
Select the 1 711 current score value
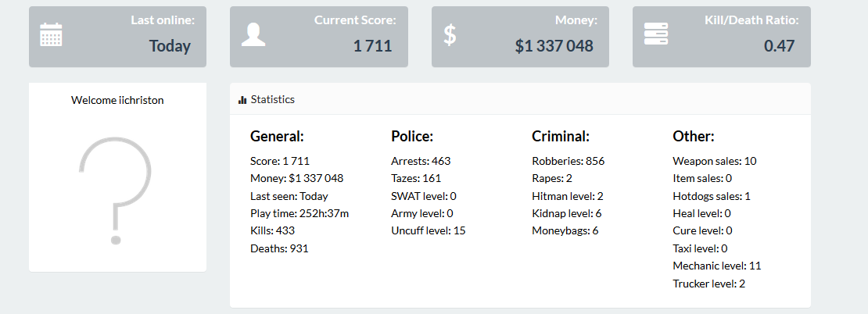[372, 46]
